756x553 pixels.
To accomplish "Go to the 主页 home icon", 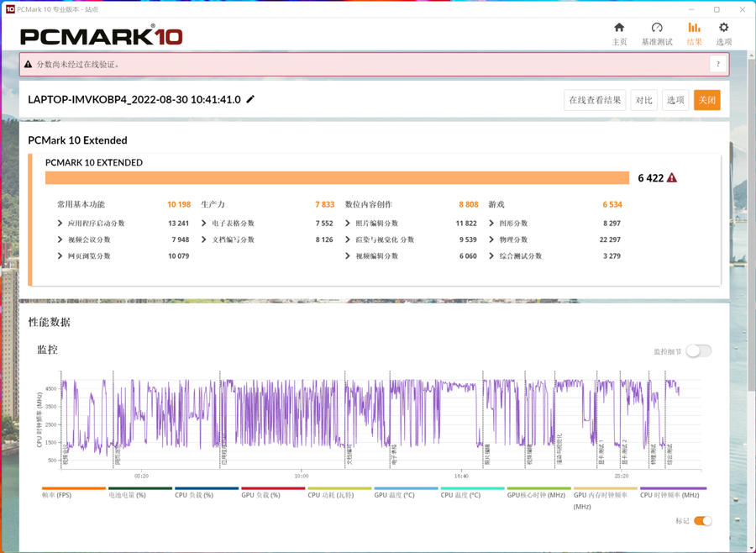I will pos(619,29).
